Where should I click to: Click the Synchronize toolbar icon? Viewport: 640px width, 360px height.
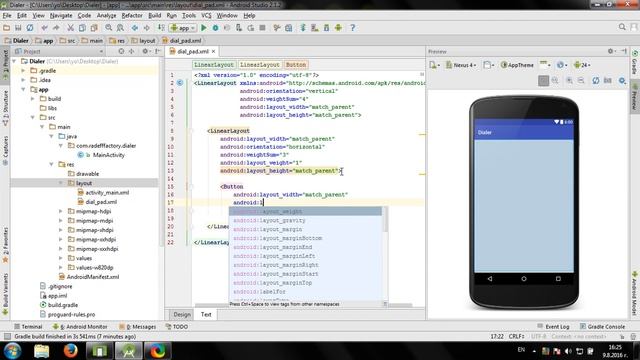[x=30, y=28]
